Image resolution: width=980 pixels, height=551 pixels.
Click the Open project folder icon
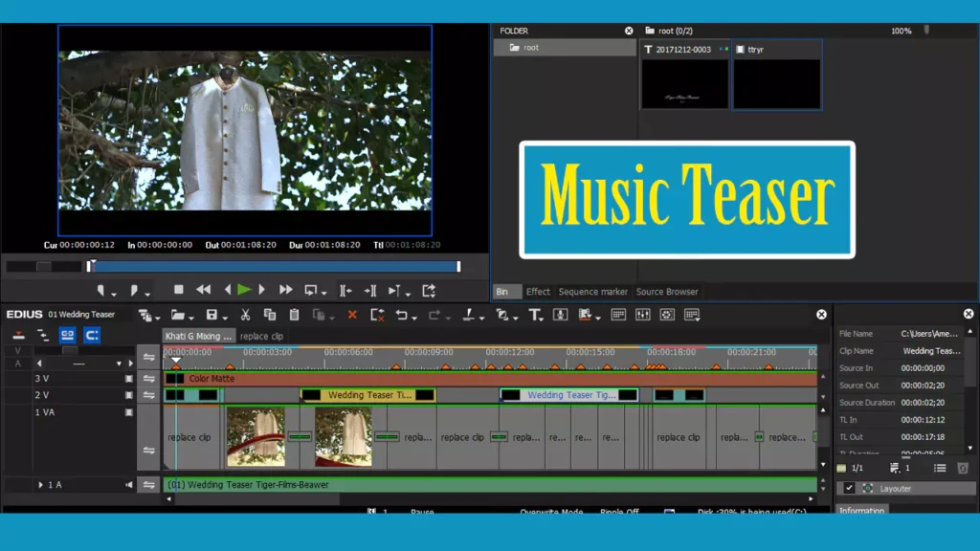point(177,315)
